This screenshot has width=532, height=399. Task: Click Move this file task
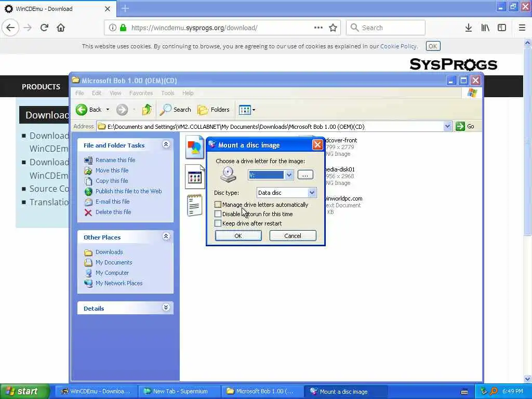[x=112, y=170]
